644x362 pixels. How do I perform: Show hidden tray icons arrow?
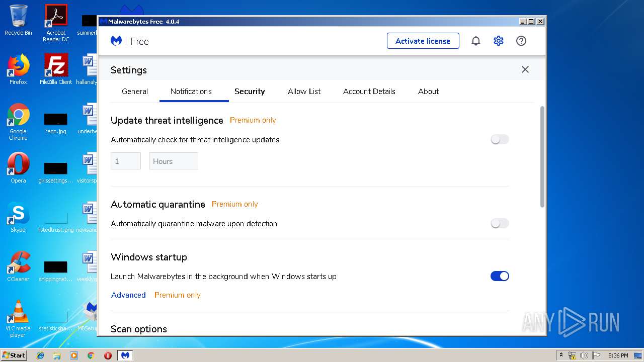561,355
